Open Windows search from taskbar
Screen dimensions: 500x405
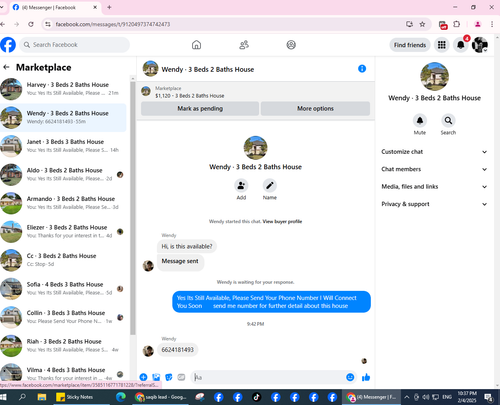[x=22, y=397]
